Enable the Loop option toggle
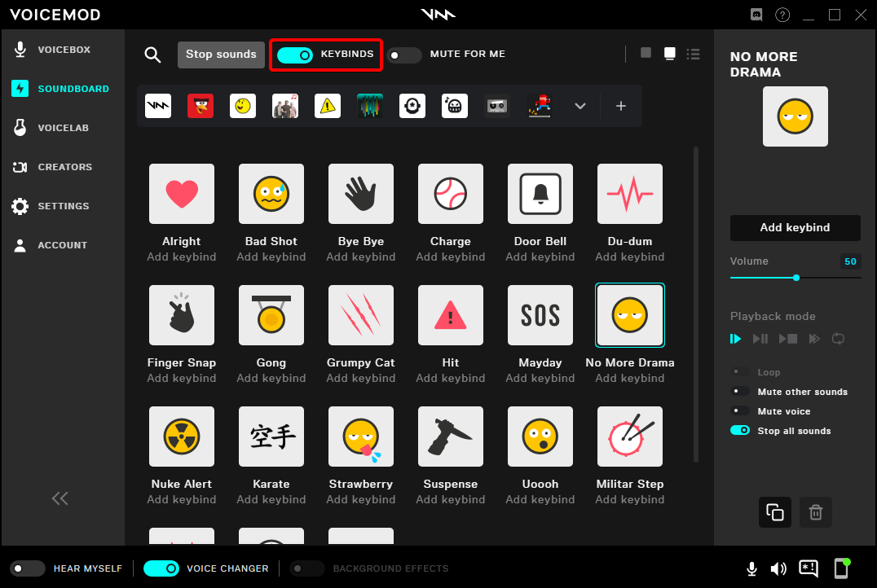The image size is (877, 588). point(740,371)
